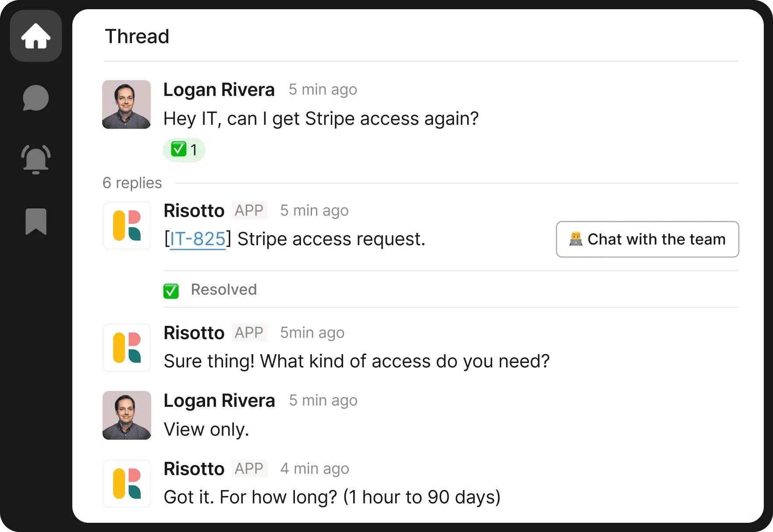Expand the 6 replies thread divider
773x532 pixels.
132,183
